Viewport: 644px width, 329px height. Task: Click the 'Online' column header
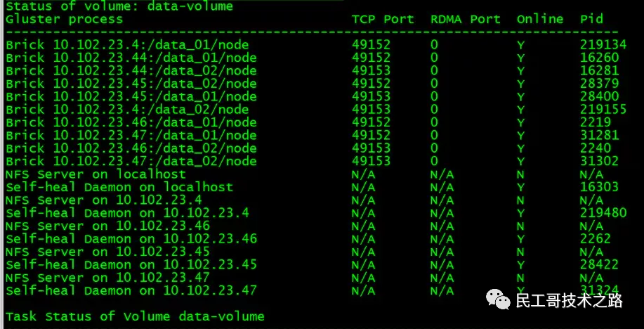coord(540,19)
